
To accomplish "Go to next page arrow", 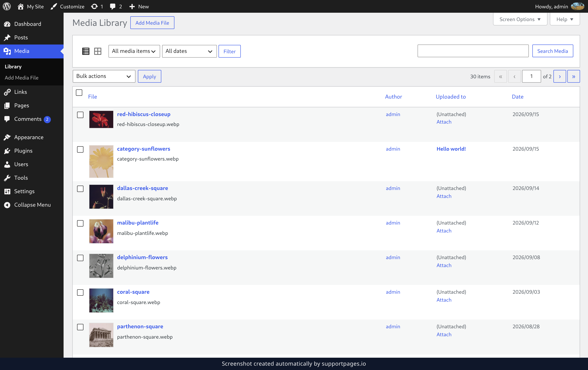I will coord(560,77).
